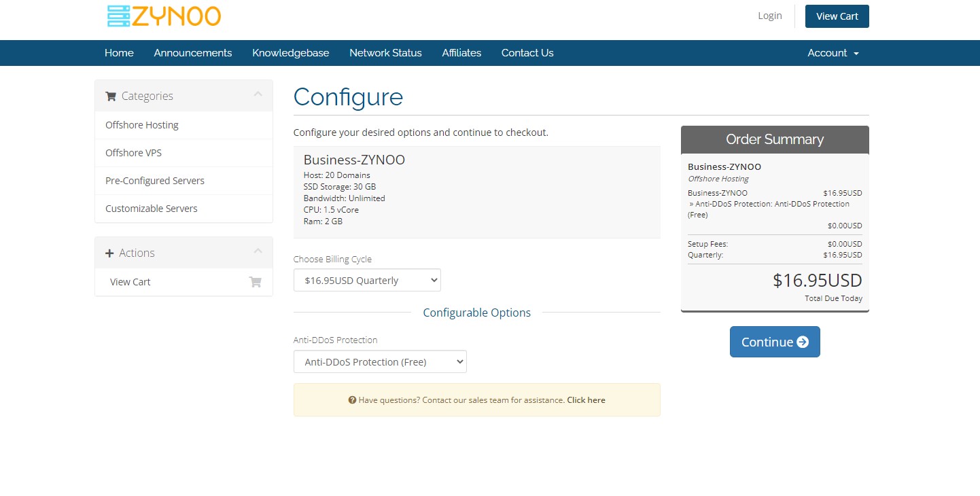Click the arrow icon on Continue button

click(803, 342)
